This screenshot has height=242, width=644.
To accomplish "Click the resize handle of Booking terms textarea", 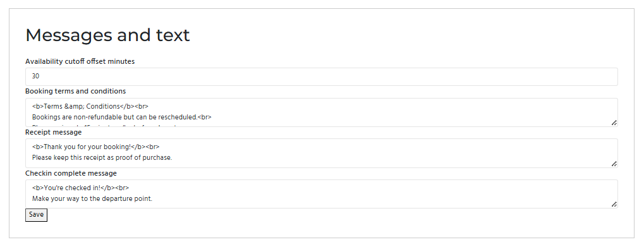I will [x=614, y=123].
